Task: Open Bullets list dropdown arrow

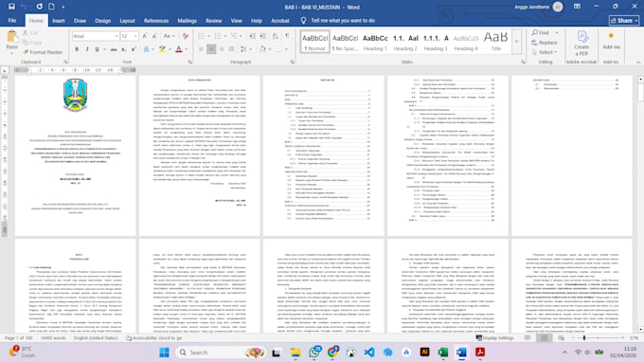Action: pos(208,36)
